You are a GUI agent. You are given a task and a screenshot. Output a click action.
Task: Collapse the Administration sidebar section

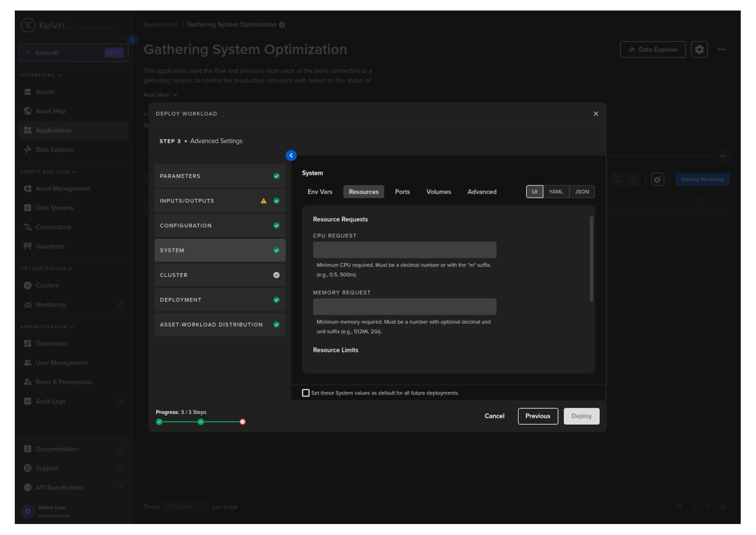click(x=47, y=327)
